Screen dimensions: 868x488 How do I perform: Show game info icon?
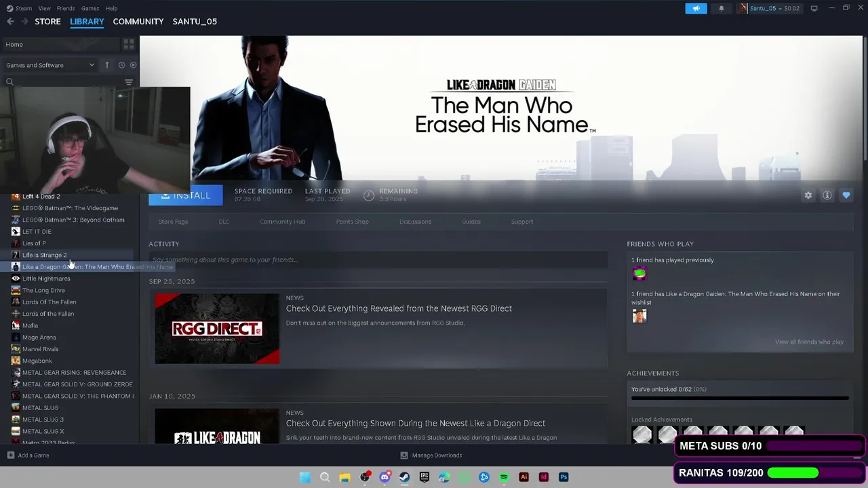pyautogui.click(x=827, y=195)
